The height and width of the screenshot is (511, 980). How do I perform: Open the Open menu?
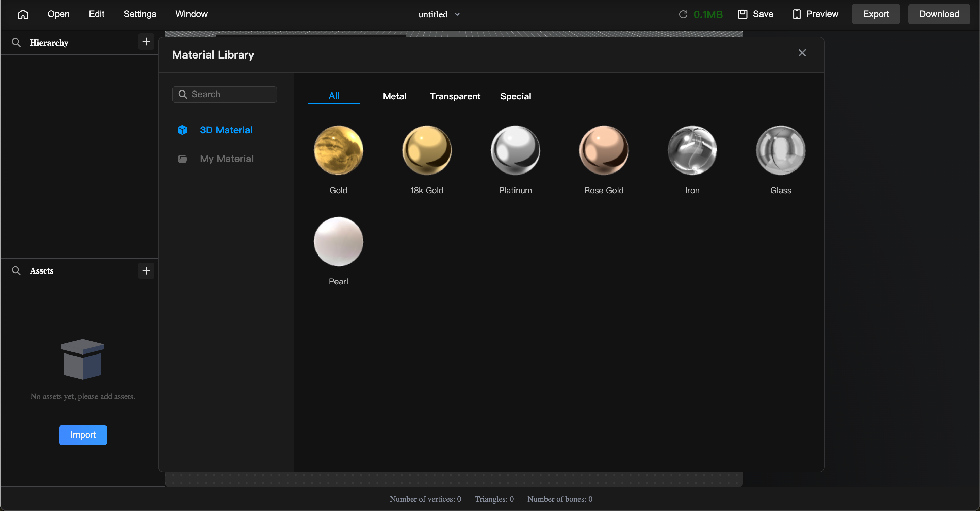[59, 14]
